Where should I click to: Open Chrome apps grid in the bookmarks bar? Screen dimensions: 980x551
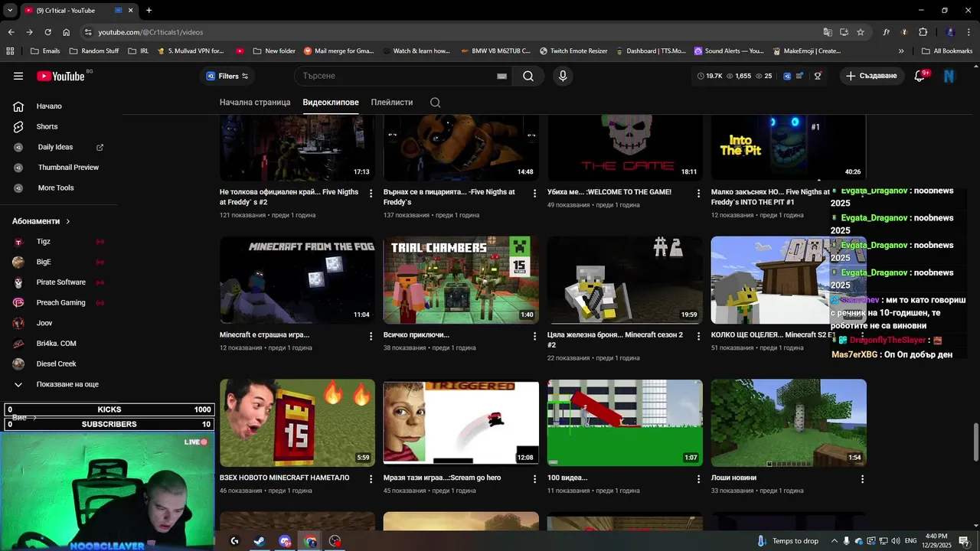pyautogui.click(x=10, y=51)
